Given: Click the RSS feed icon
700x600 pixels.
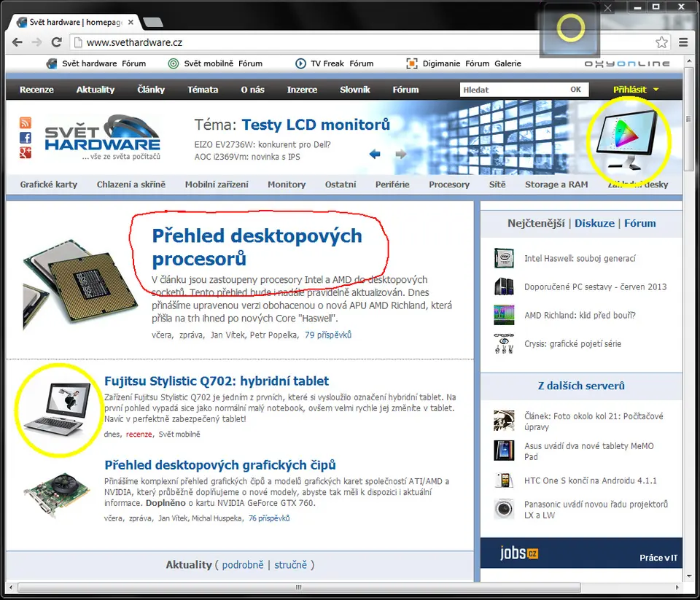Looking at the screenshot, I should point(26,122).
